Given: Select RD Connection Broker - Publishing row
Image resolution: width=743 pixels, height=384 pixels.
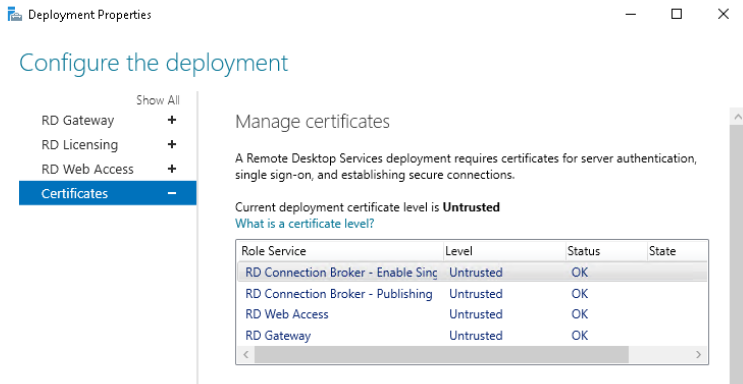Looking at the screenshot, I should tap(471, 294).
